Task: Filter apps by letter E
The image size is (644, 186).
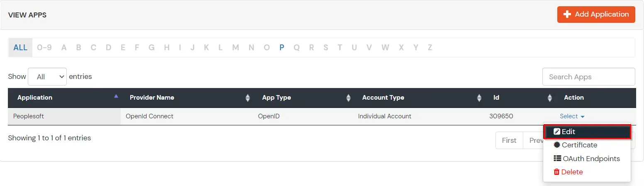Action: (123, 47)
